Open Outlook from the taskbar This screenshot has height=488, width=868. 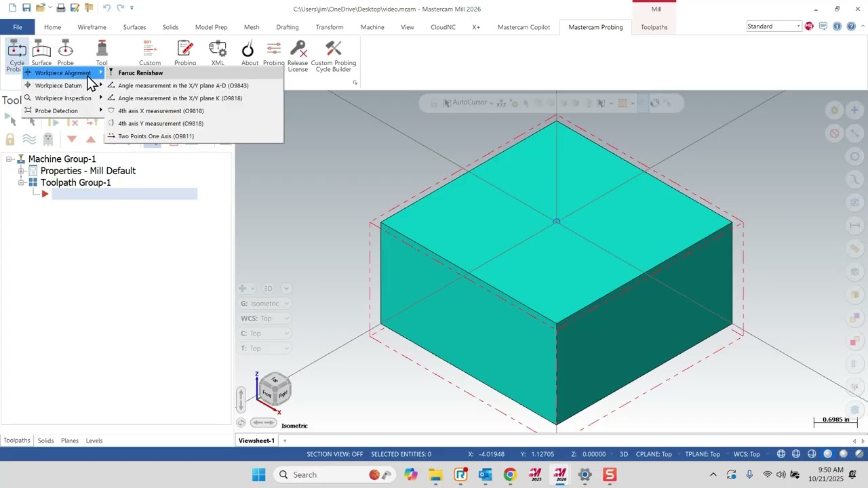coord(485,474)
